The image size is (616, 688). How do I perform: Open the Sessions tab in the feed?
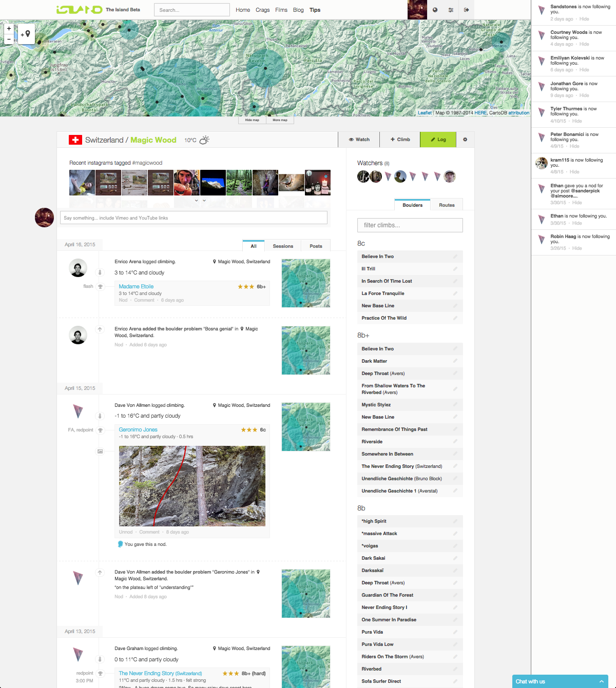click(x=283, y=246)
